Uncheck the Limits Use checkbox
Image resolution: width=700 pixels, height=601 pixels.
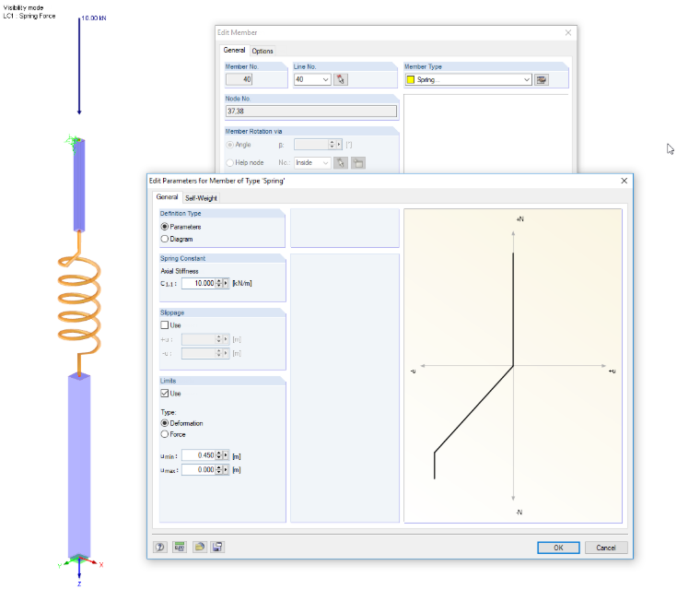(x=165, y=394)
